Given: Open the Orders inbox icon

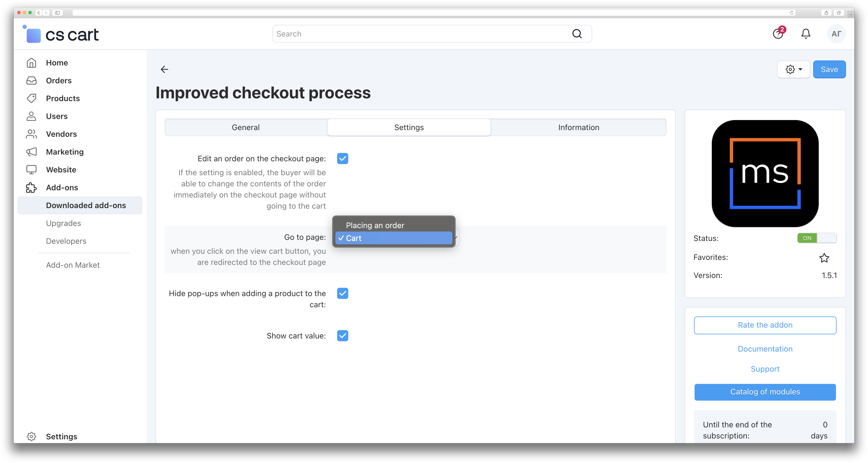Looking at the screenshot, I should (x=31, y=81).
